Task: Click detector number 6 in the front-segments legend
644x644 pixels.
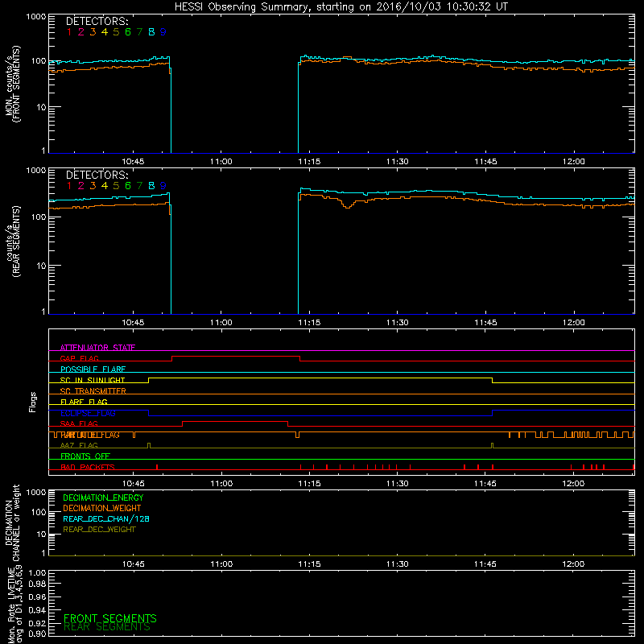Action: (x=128, y=32)
